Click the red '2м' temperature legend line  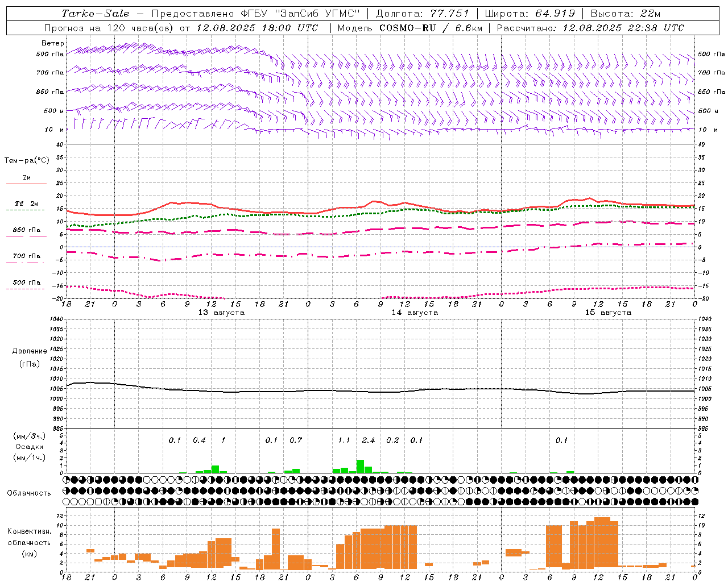pos(26,184)
